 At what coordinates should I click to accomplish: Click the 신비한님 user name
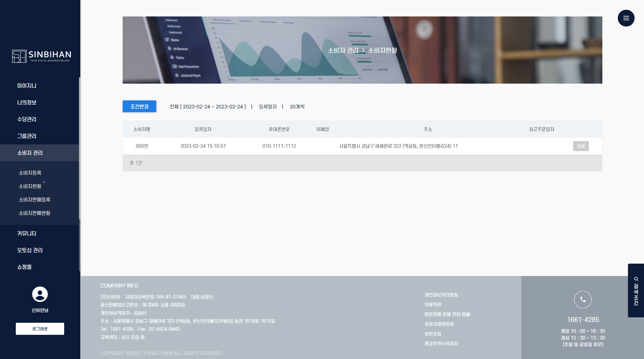[40, 310]
